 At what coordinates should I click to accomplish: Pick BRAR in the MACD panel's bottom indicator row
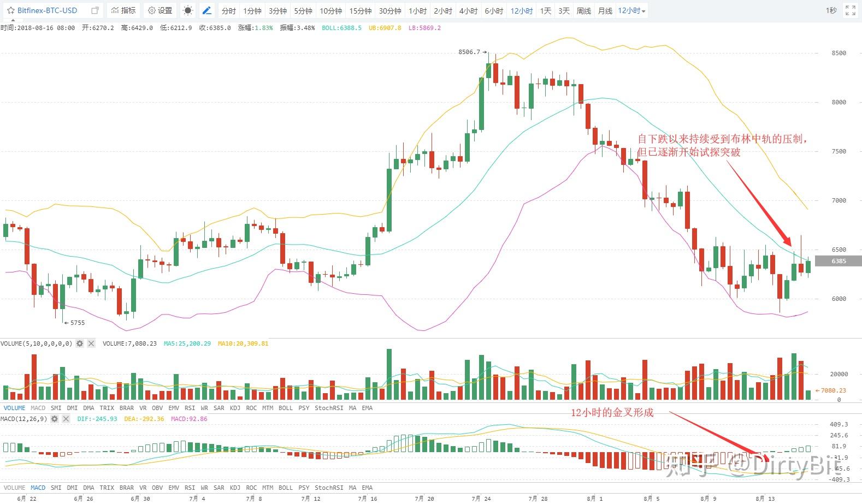click(127, 488)
